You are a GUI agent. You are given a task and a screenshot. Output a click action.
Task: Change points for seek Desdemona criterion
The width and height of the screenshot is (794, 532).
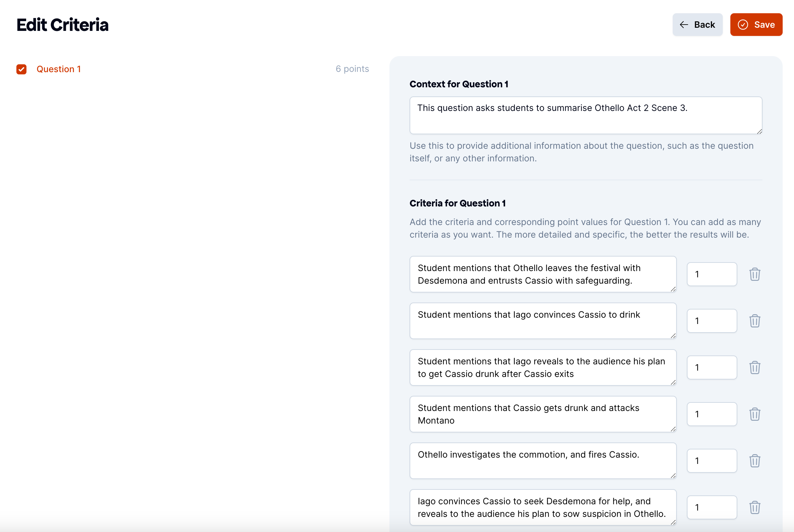711,507
